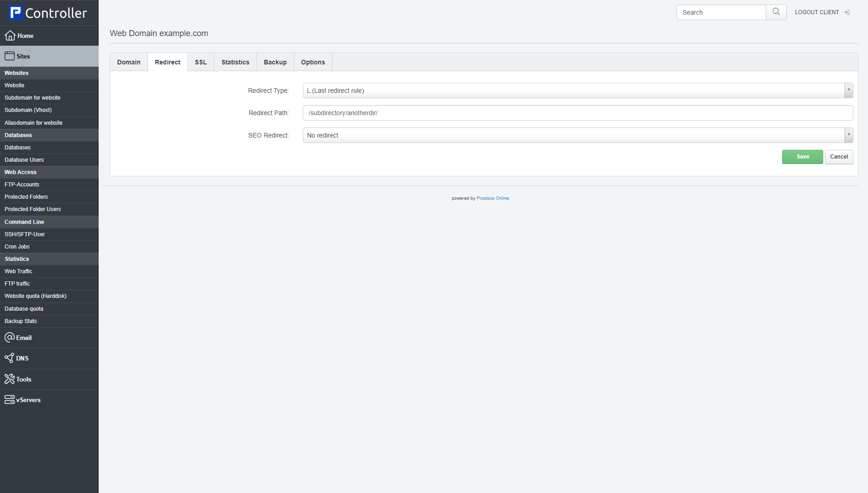Click into the Search text box
The width and height of the screenshot is (868, 493).
coord(721,12)
